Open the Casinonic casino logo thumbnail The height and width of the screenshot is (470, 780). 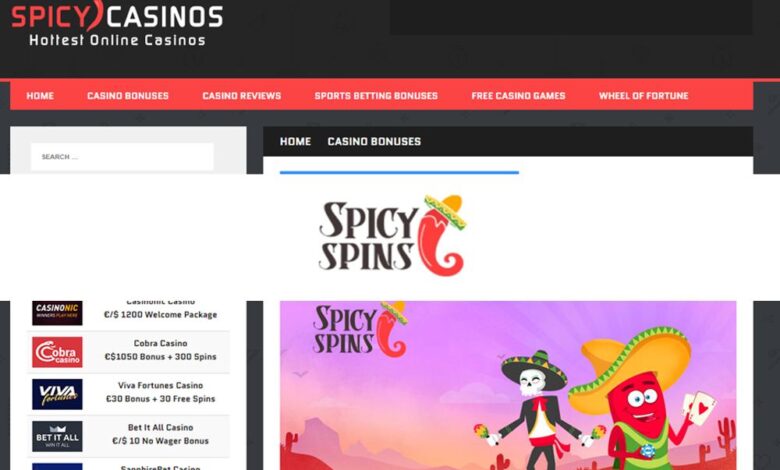tap(57, 313)
